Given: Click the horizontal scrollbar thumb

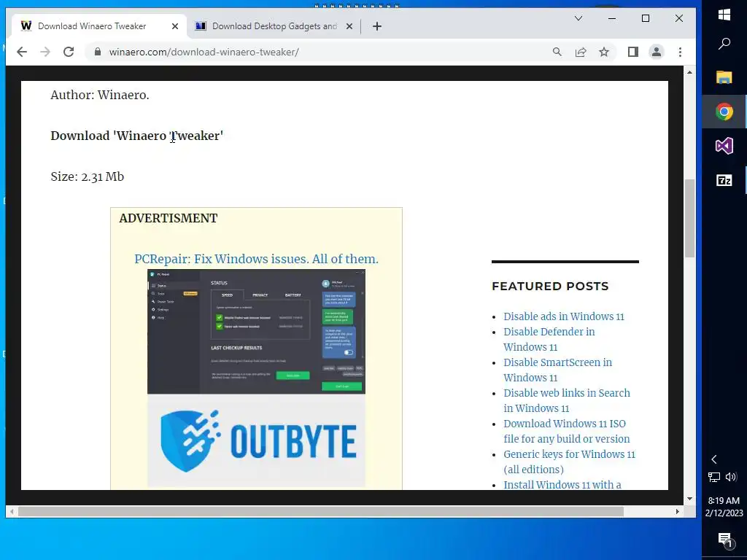Looking at the screenshot, I should [321, 511].
